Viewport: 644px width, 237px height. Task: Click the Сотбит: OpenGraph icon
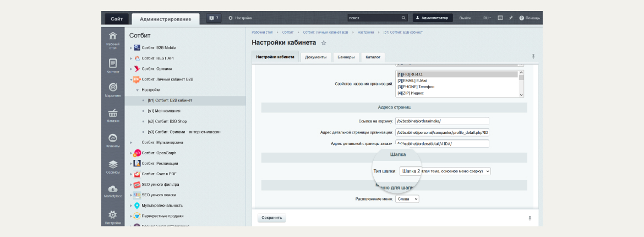tap(137, 153)
